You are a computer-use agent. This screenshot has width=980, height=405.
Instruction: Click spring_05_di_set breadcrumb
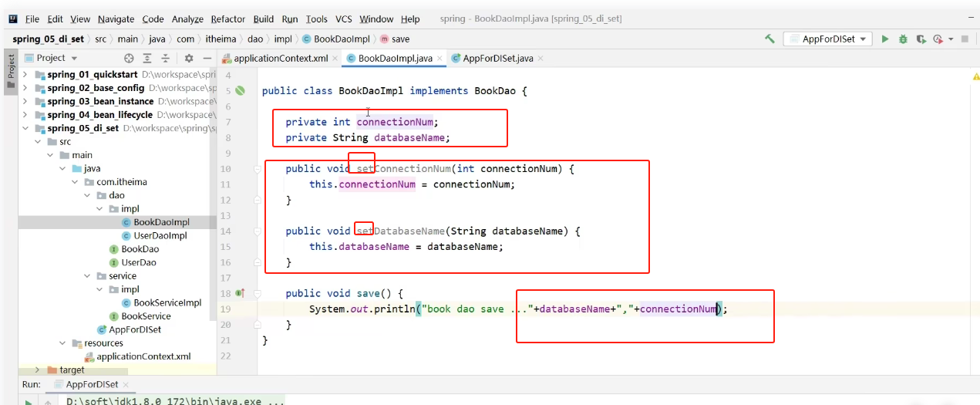point(48,39)
